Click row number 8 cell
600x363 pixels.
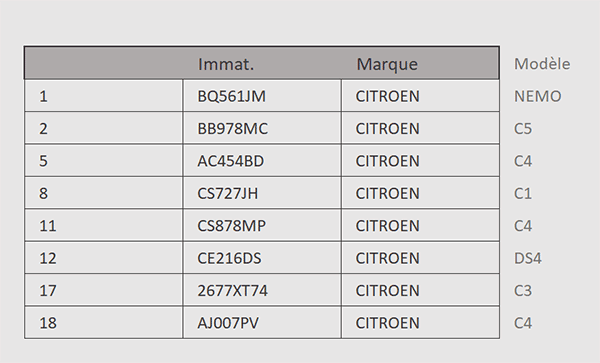pos(104,193)
